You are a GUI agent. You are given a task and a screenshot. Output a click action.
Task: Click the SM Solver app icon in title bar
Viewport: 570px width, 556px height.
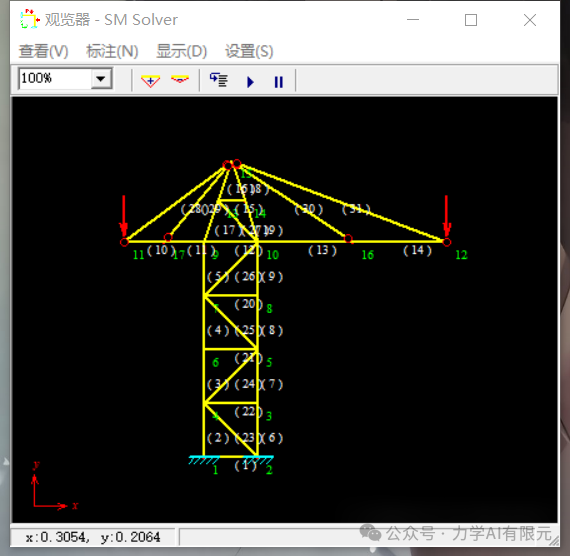coord(29,19)
